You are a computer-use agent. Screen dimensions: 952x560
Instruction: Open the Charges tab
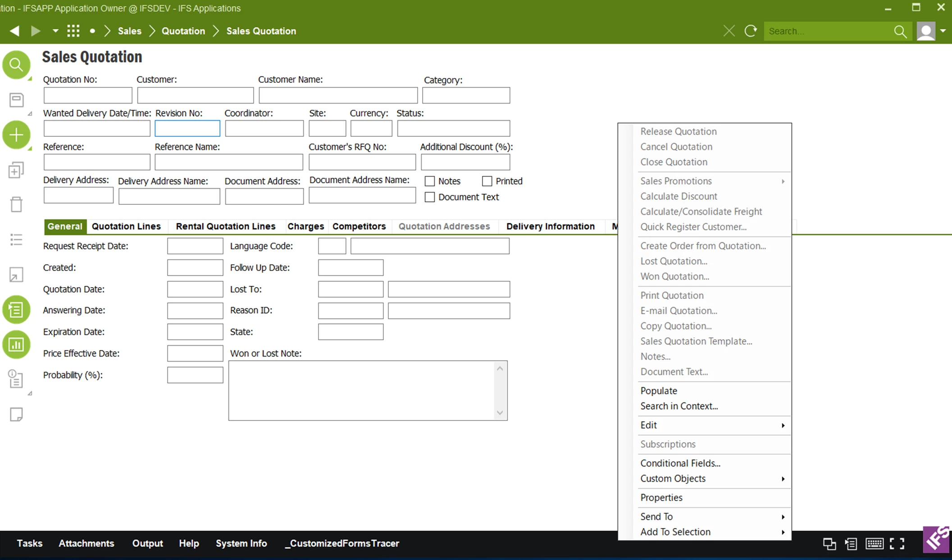pos(305,226)
